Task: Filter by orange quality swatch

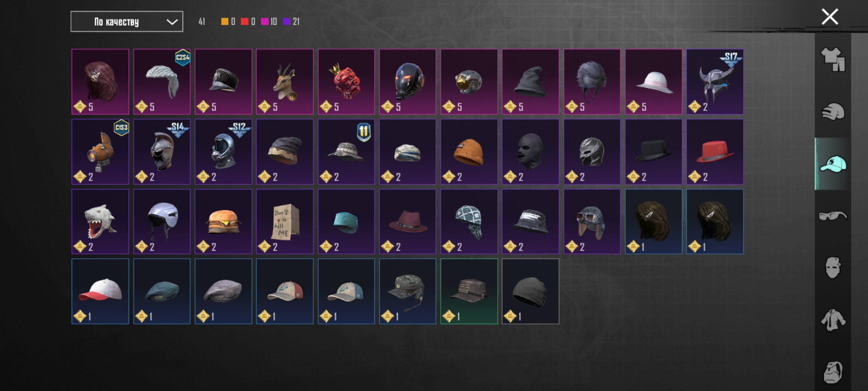Action: tap(224, 21)
